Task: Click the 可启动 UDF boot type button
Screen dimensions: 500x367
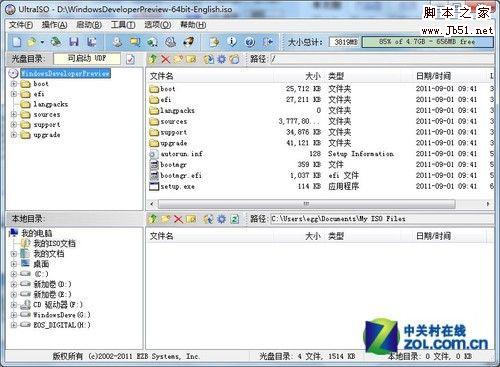Action: (87, 59)
